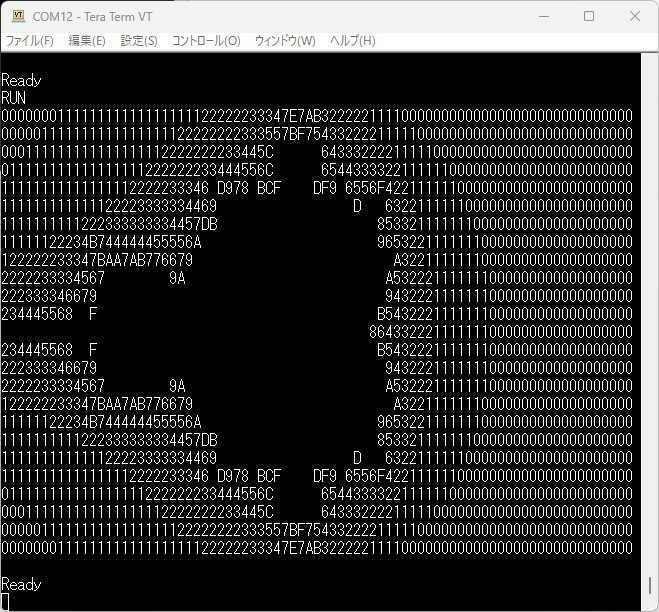
Task: Open the ウィンドウ(W) menu
Action: (x=285, y=41)
